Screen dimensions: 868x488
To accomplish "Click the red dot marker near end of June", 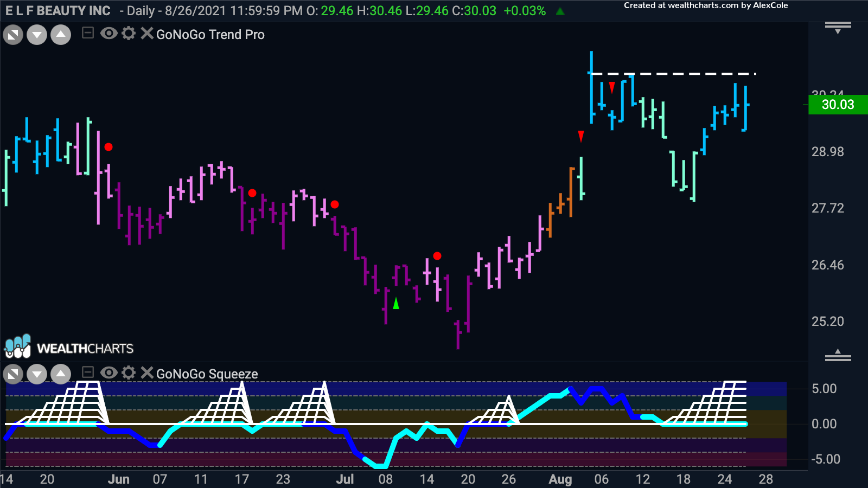I will [335, 204].
